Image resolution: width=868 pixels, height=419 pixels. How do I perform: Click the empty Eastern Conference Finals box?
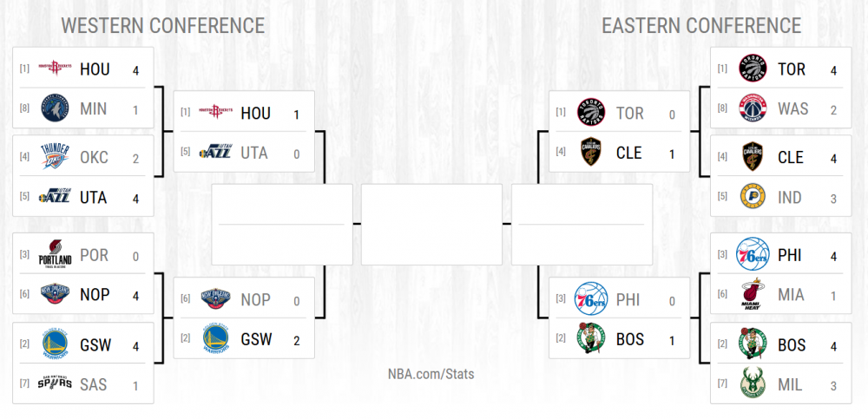tap(582, 224)
